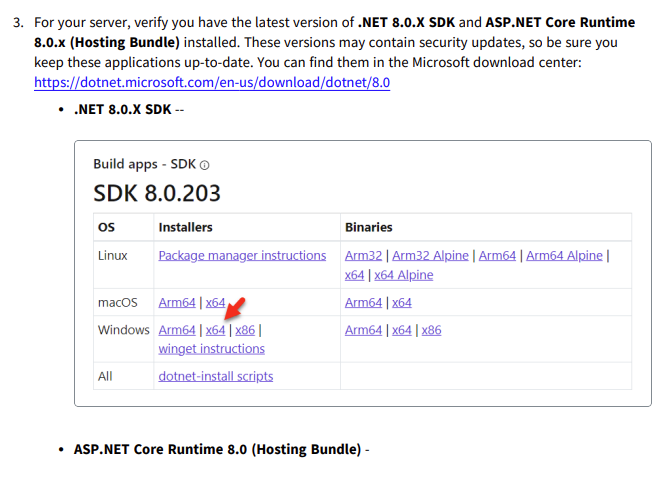Open the macOS Arm64 binaries link

pos(363,302)
